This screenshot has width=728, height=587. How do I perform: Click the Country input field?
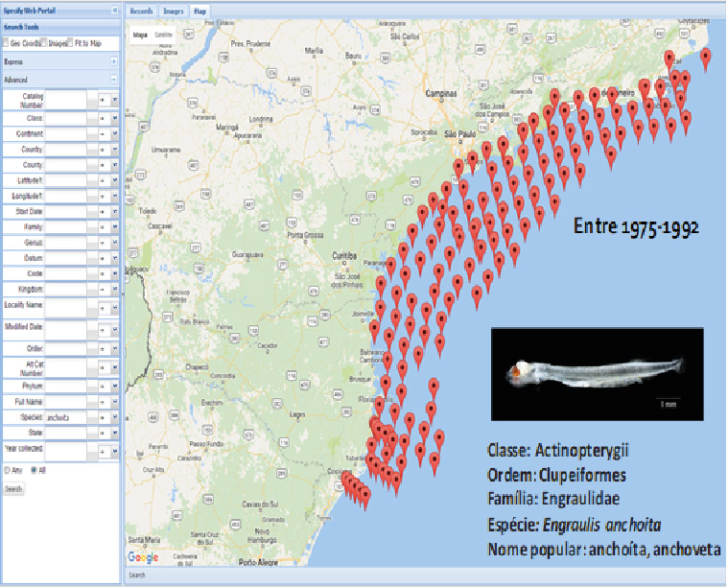click(66, 150)
